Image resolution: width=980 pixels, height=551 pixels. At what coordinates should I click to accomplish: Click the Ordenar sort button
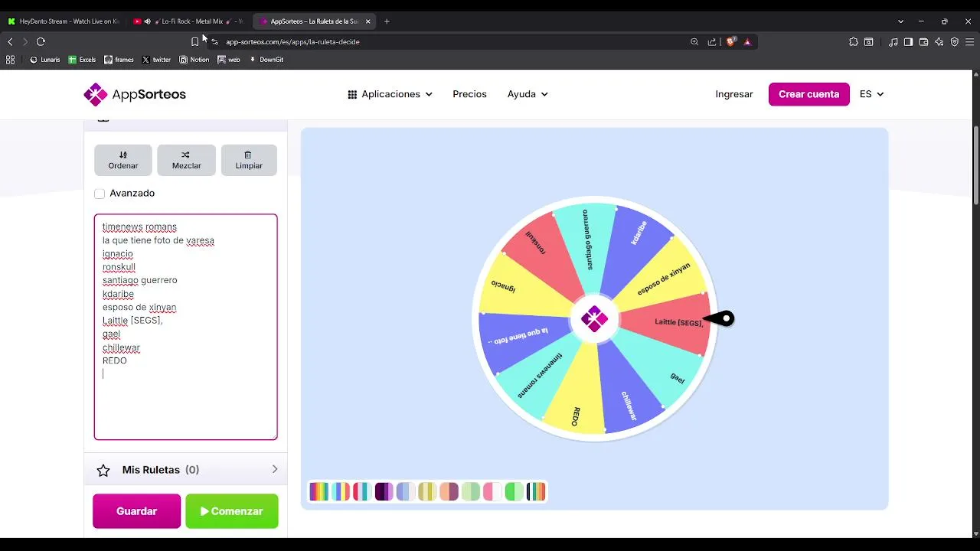click(123, 160)
